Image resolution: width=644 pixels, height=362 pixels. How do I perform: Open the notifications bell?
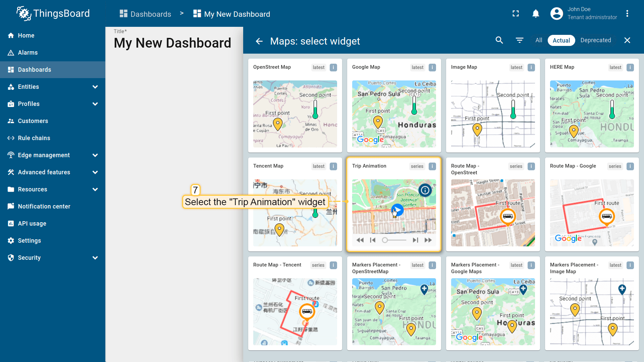(536, 13)
